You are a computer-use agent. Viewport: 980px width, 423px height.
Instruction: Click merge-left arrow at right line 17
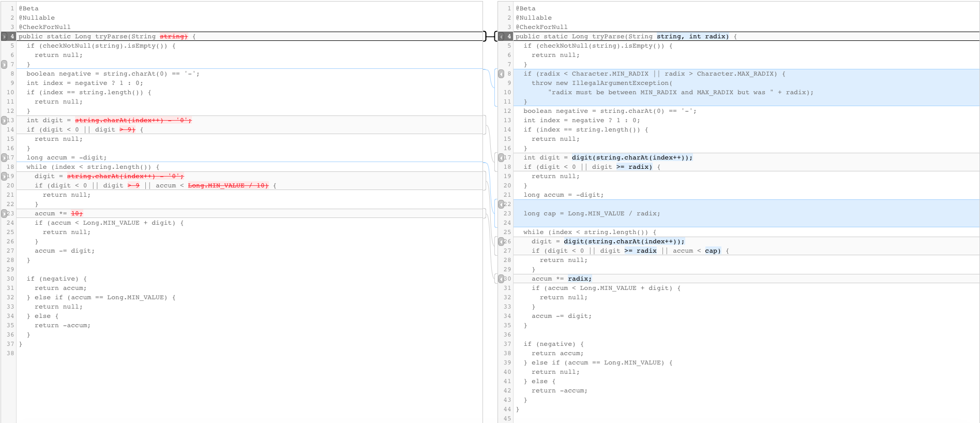[x=501, y=158]
